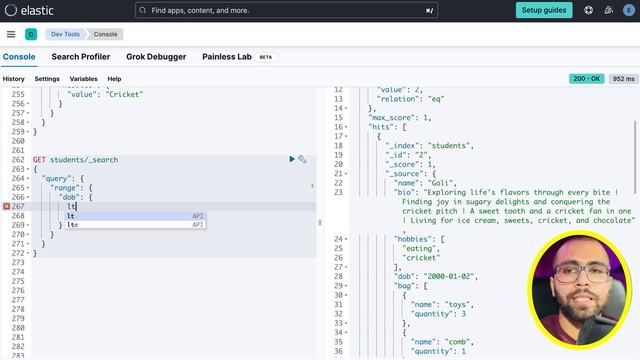
Task: Click the "name": "Goli" output line
Action: pyautogui.click(x=425, y=183)
